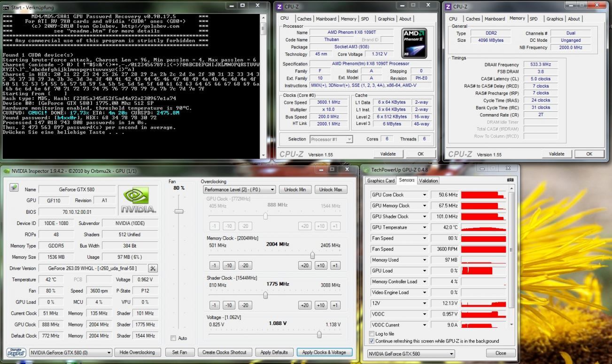This screenshot has height=364, width=612.
Task: Click the Fan speed slider thumb
Action: (x=178, y=211)
